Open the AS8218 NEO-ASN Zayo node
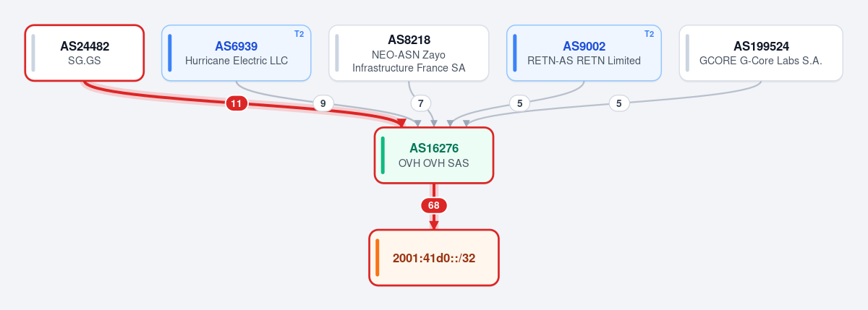Screen dimensions: 868x310 pyautogui.click(x=409, y=53)
